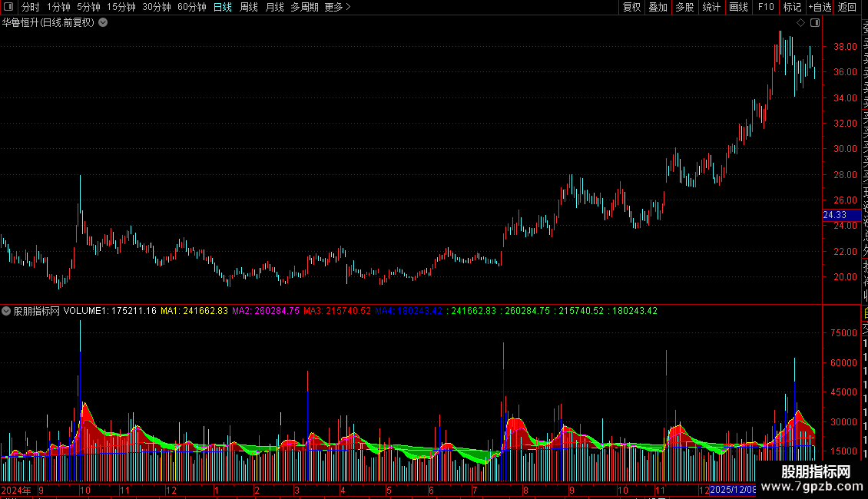Open the 统计 statistics tool
Viewport: 868px width, 499px height.
[x=711, y=7]
